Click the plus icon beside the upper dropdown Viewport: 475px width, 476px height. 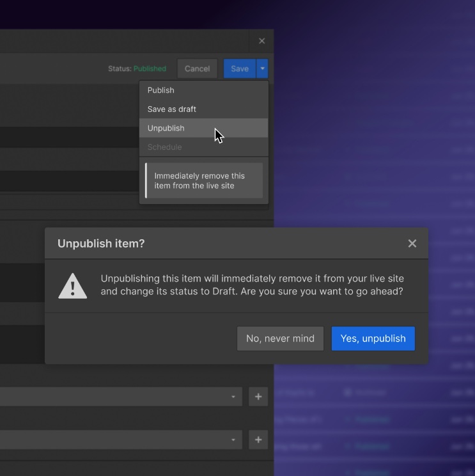point(258,397)
